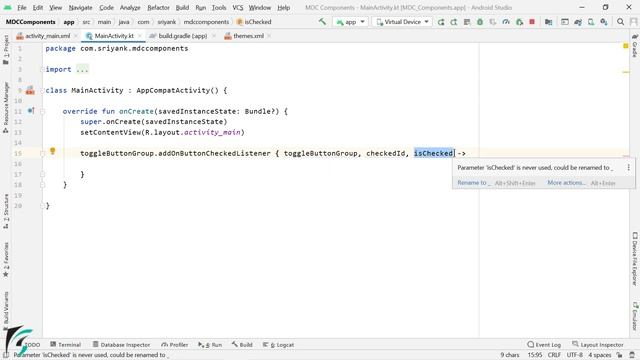640x360 pixels.
Task: Open the app run configuration dropdown
Action: [x=351, y=22]
